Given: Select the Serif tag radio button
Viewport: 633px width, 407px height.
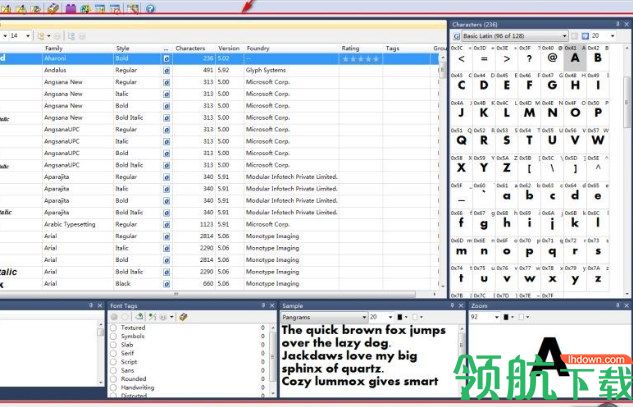Looking at the screenshot, I should coord(113,353).
